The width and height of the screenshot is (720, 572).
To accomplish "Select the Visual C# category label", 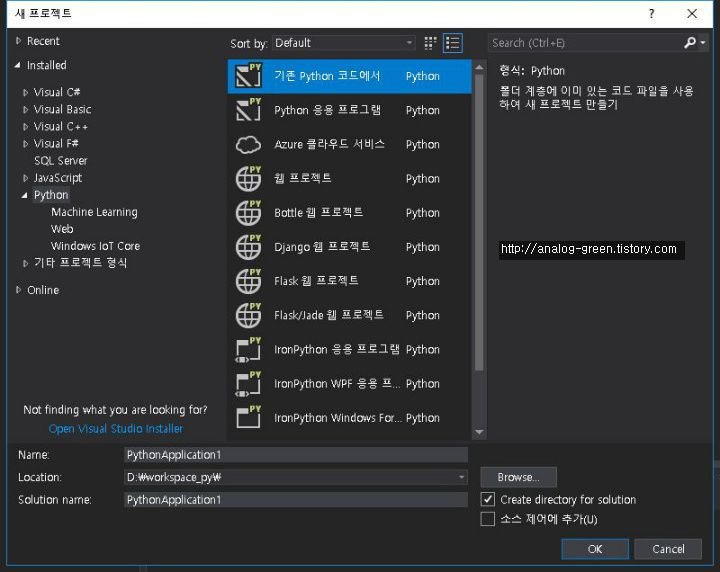I will (x=57, y=92).
